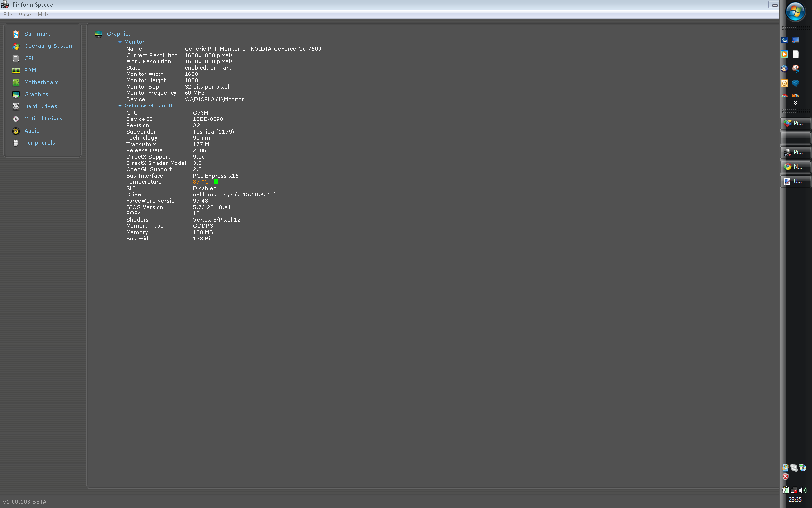The image size is (812, 508).
Task: Click the Memory value 128 MB
Action: coord(203,233)
